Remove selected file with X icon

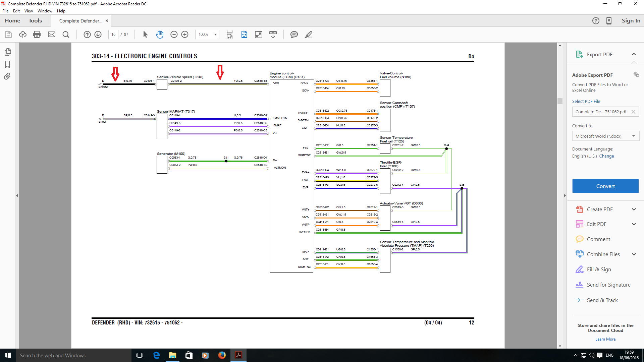coord(633,112)
